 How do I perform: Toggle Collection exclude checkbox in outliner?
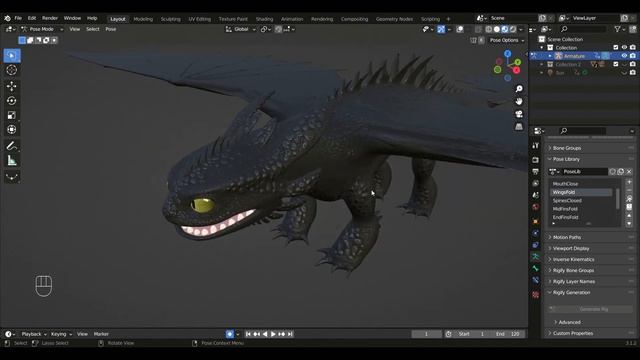click(x=616, y=48)
